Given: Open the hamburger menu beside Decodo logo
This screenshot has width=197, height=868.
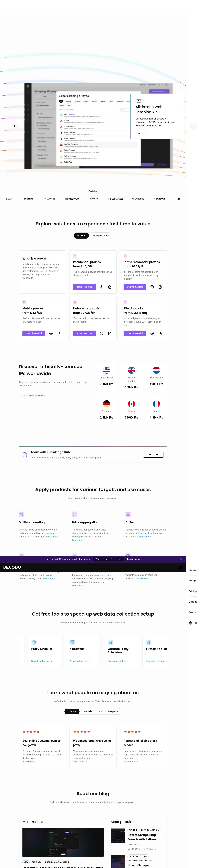Looking at the screenshot, I should click(181, 567).
